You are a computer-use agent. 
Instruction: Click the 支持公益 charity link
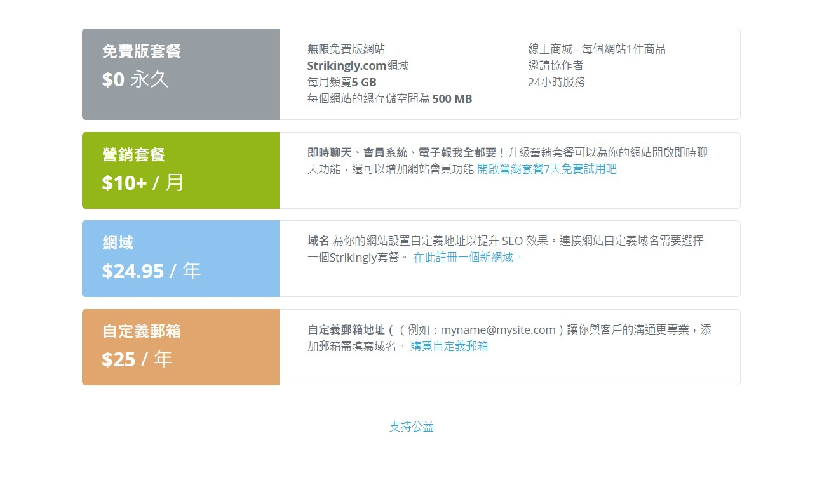(410, 427)
